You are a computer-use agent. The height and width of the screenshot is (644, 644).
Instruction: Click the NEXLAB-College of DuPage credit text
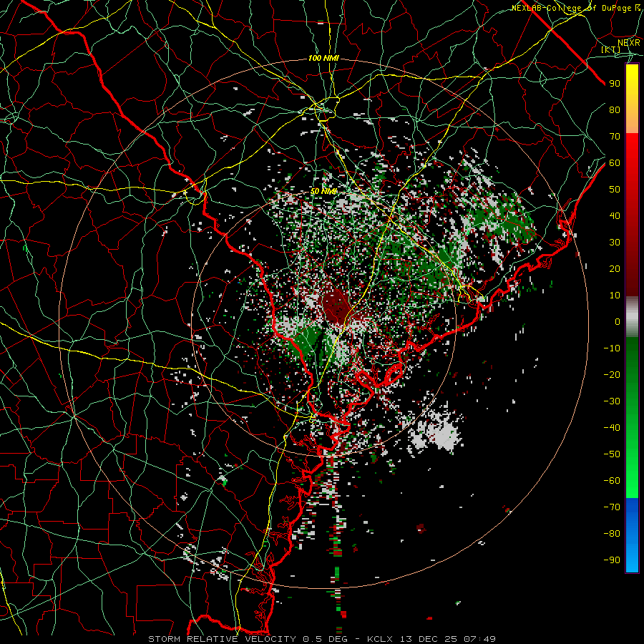click(x=576, y=8)
